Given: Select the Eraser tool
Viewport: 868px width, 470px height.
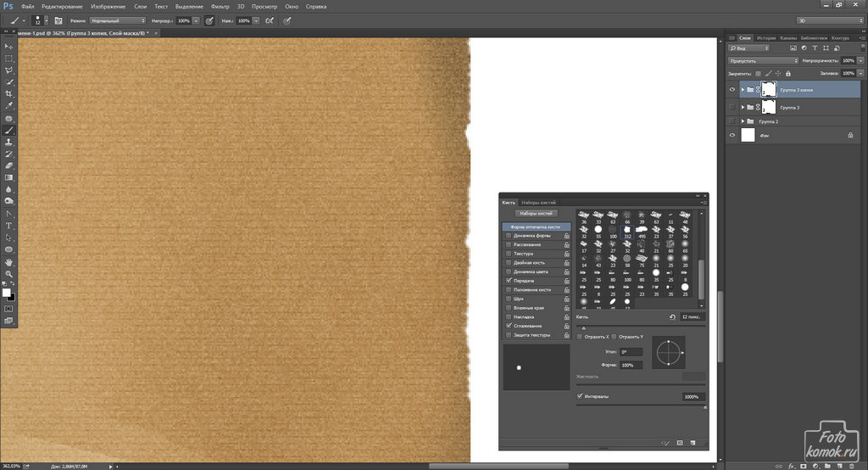Looking at the screenshot, I should 9,166.
